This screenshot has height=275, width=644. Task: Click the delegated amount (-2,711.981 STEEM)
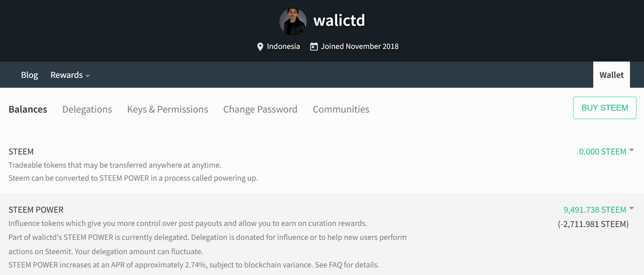(x=593, y=224)
